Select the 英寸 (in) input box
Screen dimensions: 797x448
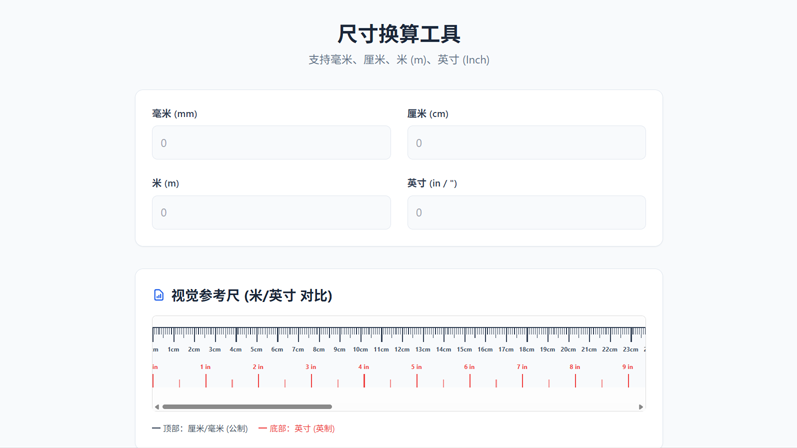pyautogui.click(x=526, y=213)
